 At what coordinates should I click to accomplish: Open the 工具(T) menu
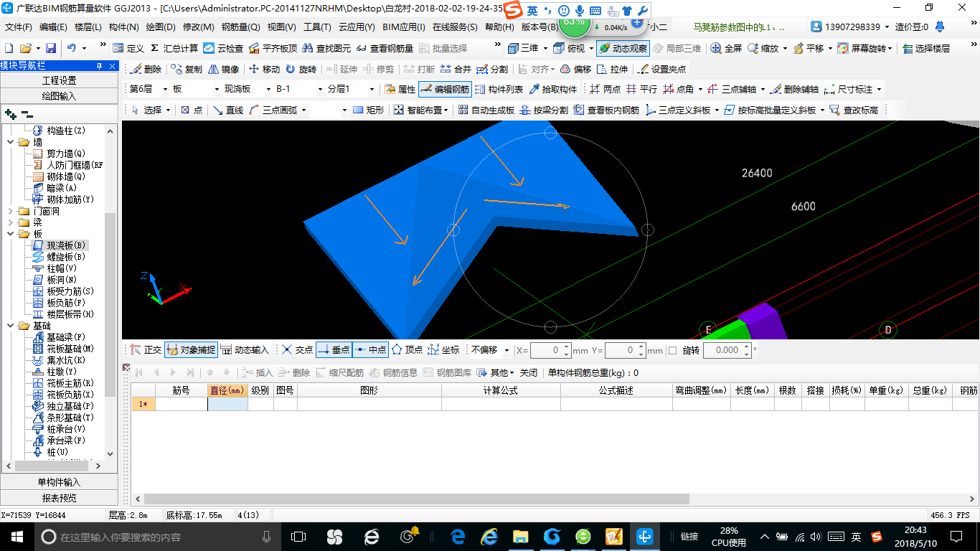coord(317,27)
